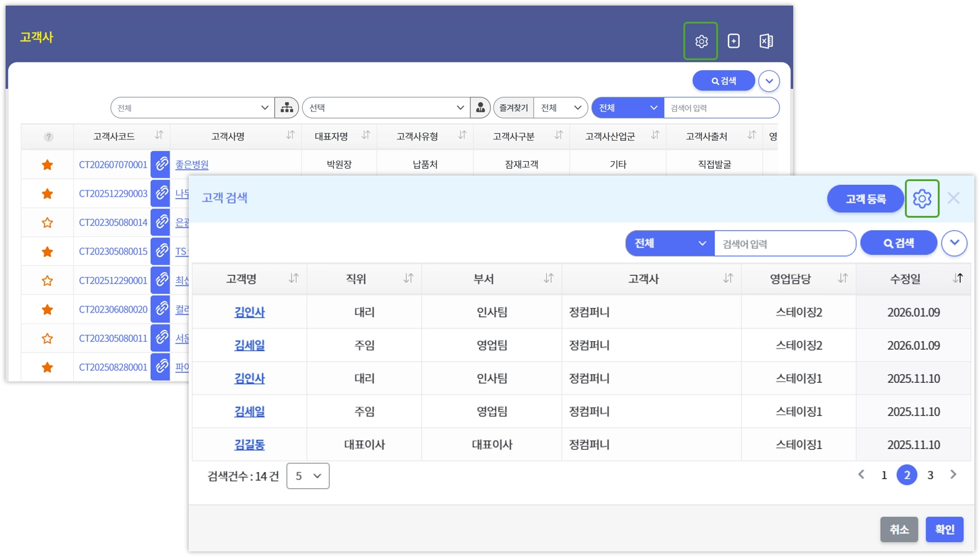Click link icon for CT202305080014
Screen dimensions: 980x557
(161, 222)
